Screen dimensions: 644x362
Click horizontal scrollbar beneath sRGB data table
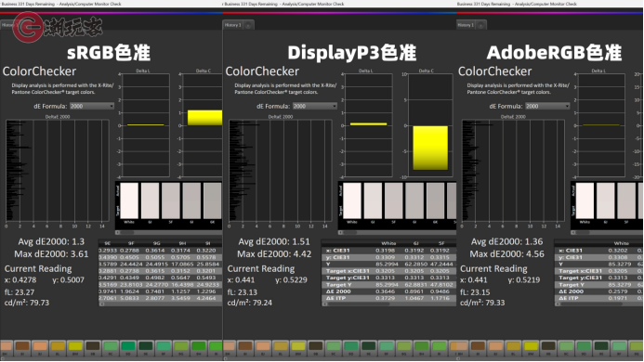coord(160,304)
